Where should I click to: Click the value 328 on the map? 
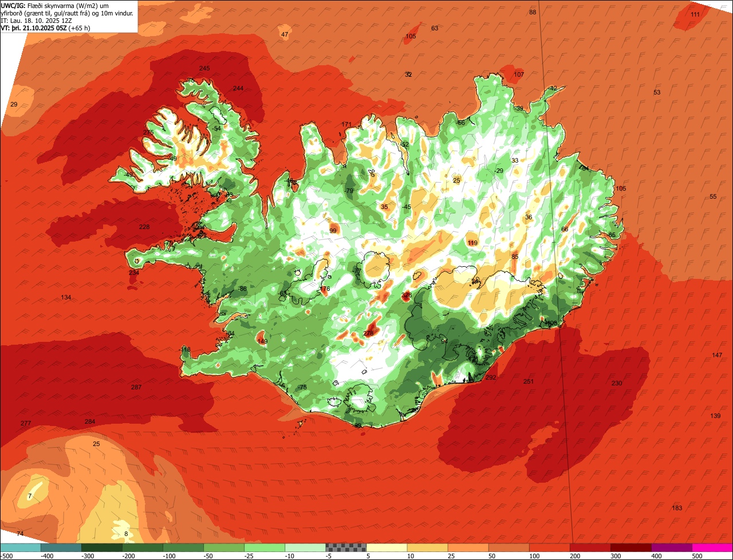coord(407,295)
